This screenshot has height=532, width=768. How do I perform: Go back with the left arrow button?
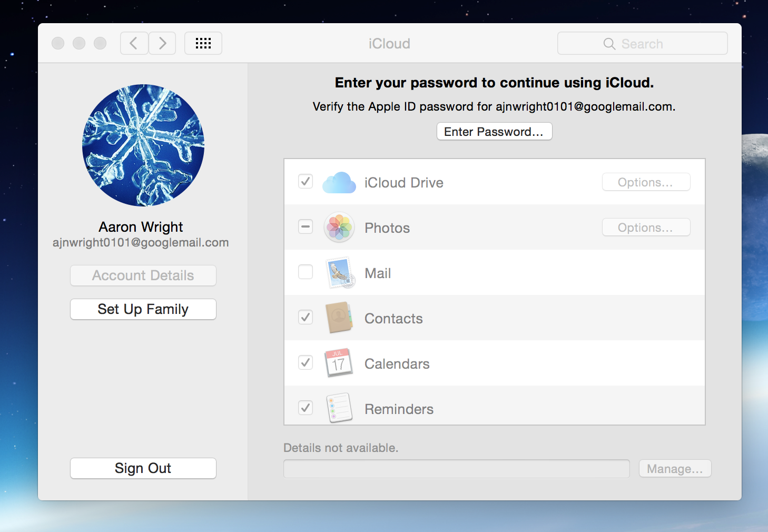(134, 43)
